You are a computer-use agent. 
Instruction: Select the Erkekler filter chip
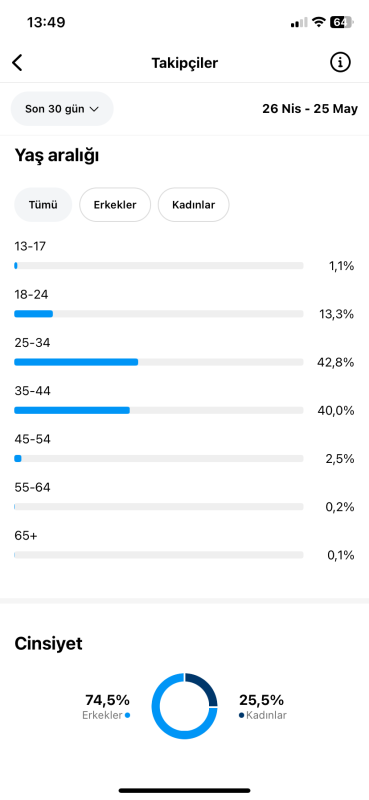pos(115,205)
